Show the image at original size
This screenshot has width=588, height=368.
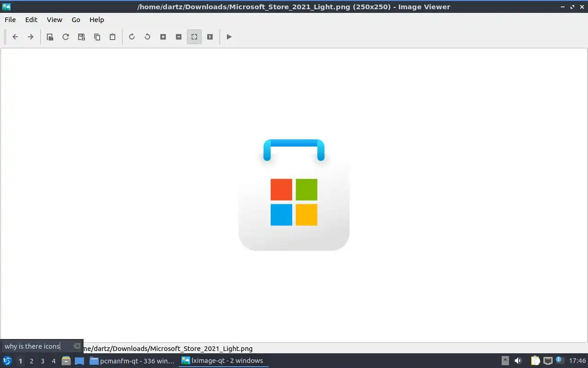(210, 37)
